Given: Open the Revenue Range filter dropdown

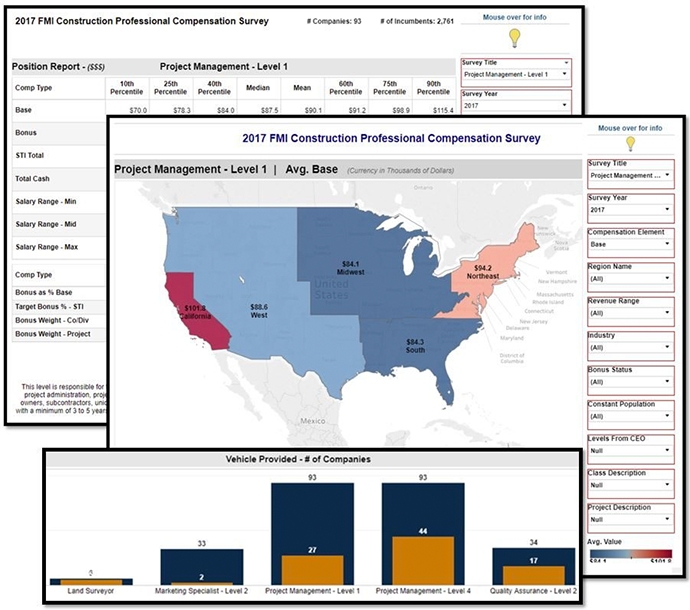Looking at the screenshot, I should [630, 313].
